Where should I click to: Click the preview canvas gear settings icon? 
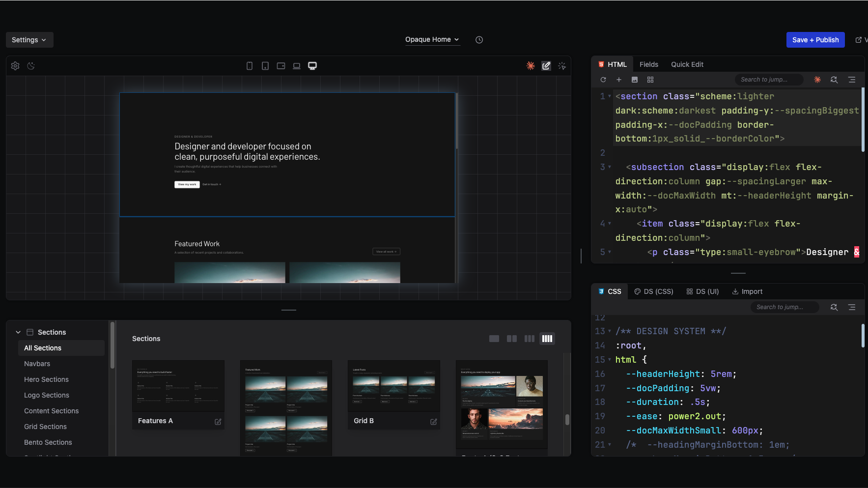(x=15, y=66)
